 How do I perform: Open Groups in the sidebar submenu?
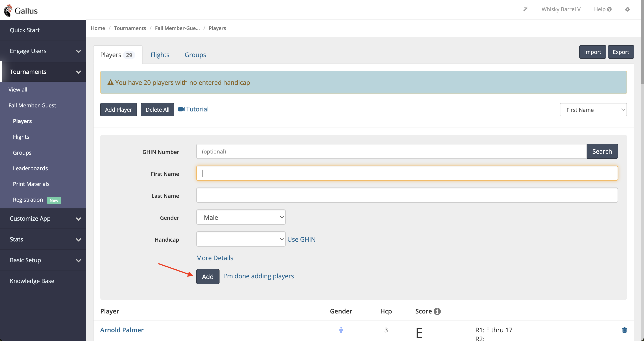[22, 153]
